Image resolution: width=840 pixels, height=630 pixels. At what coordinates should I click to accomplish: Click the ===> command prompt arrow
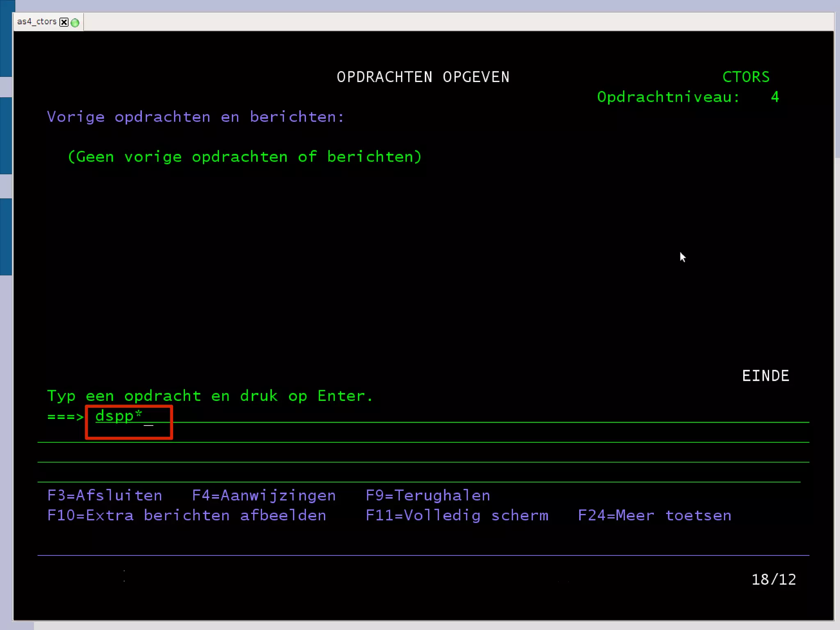point(66,417)
